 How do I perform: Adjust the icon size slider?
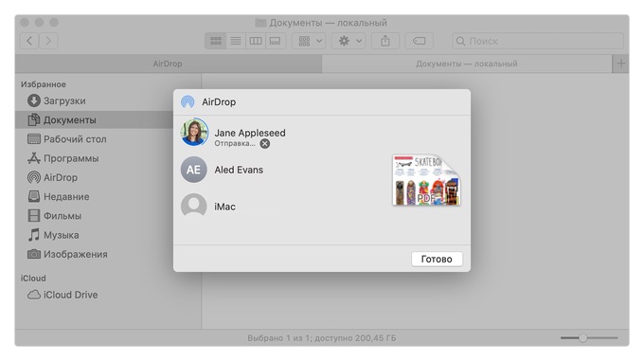click(589, 338)
